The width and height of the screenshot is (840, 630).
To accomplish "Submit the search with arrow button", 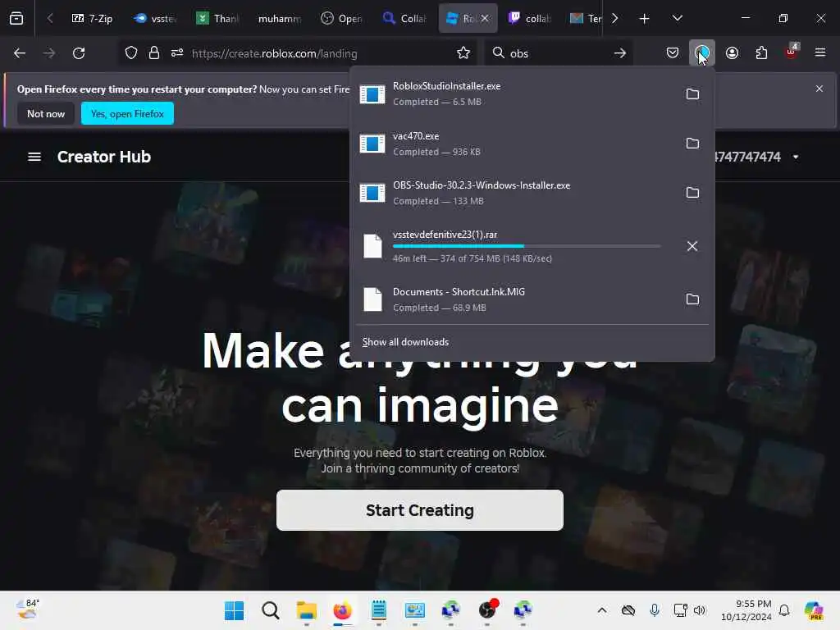I will (x=620, y=53).
